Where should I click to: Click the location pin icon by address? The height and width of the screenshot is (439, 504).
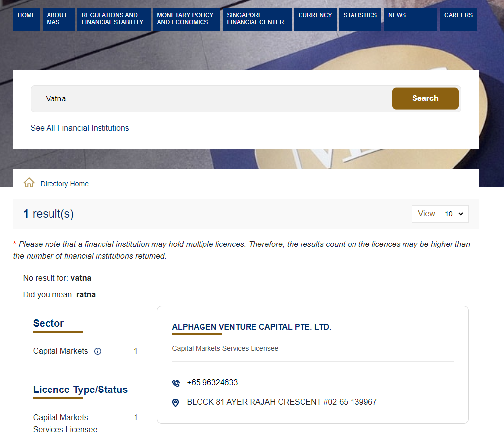tap(175, 403)
